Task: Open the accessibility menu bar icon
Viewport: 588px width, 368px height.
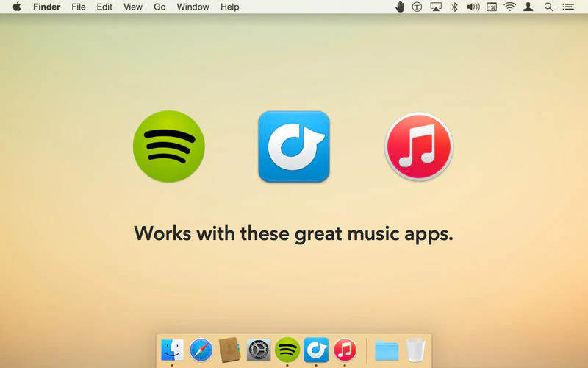Action: (x=417, y=7)
